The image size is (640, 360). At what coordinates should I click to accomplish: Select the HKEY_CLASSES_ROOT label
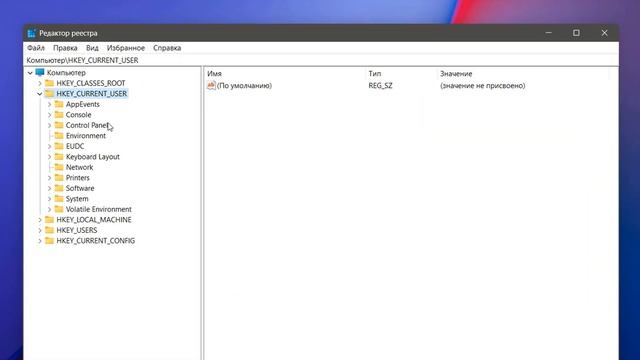[x=91, y=83]
